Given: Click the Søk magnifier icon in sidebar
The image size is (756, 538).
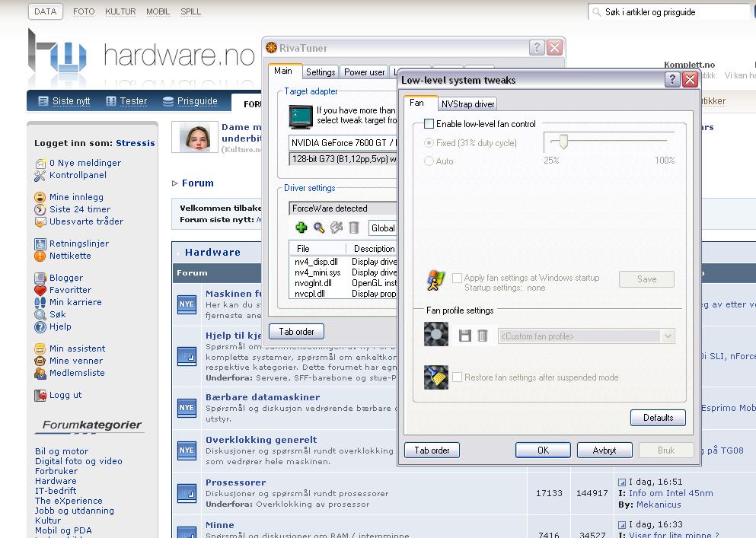Looking at the screenshot, I should [40, 315].
